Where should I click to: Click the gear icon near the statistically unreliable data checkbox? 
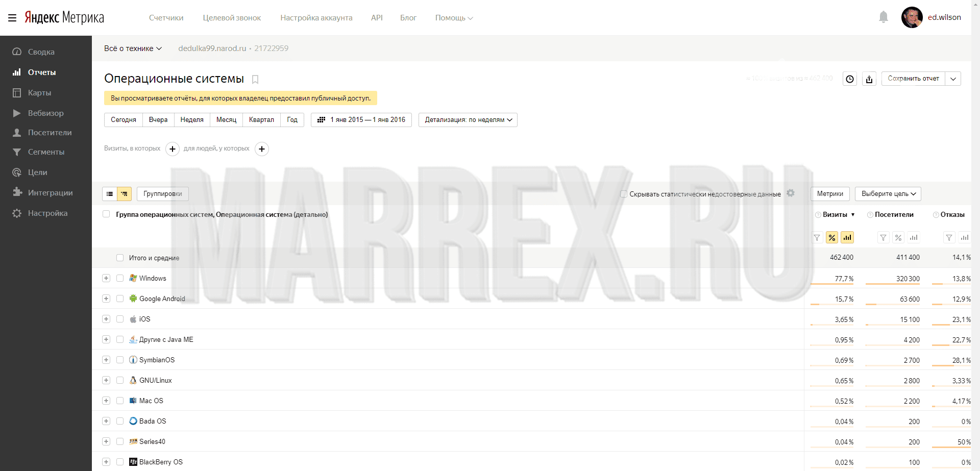coord(791,193)
